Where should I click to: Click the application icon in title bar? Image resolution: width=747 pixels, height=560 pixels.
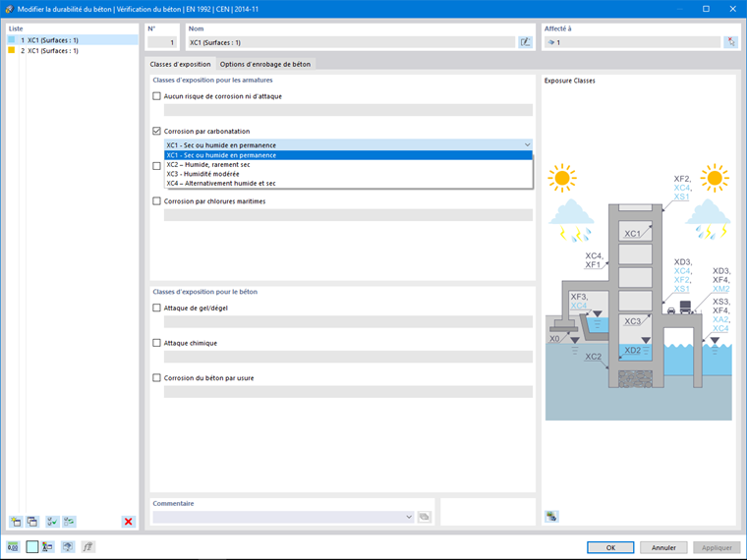coord(9,9)
